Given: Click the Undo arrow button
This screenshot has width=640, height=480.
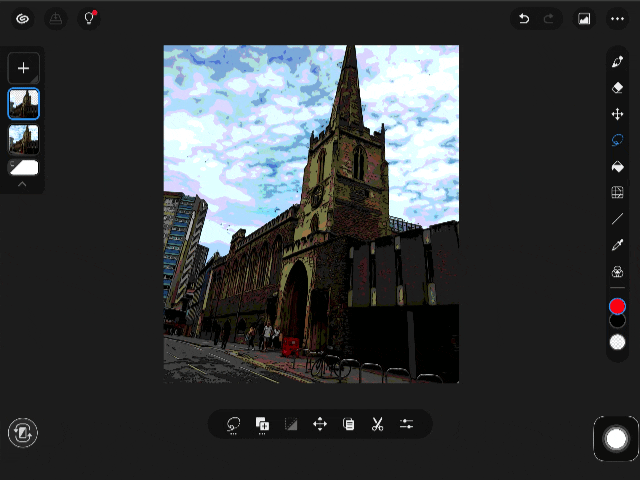Looking at the screenshot, I should [523, 19].
